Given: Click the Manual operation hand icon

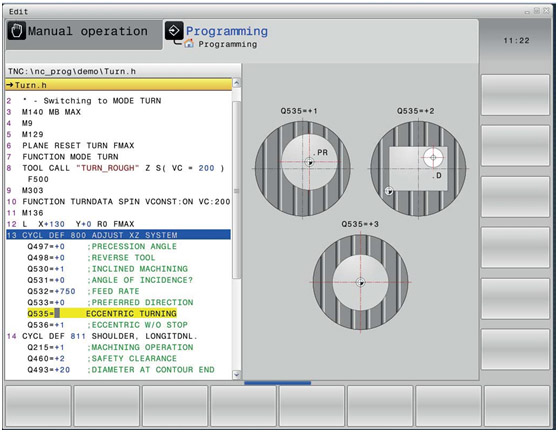Looking at the screenshot, I should click(17, 31).
